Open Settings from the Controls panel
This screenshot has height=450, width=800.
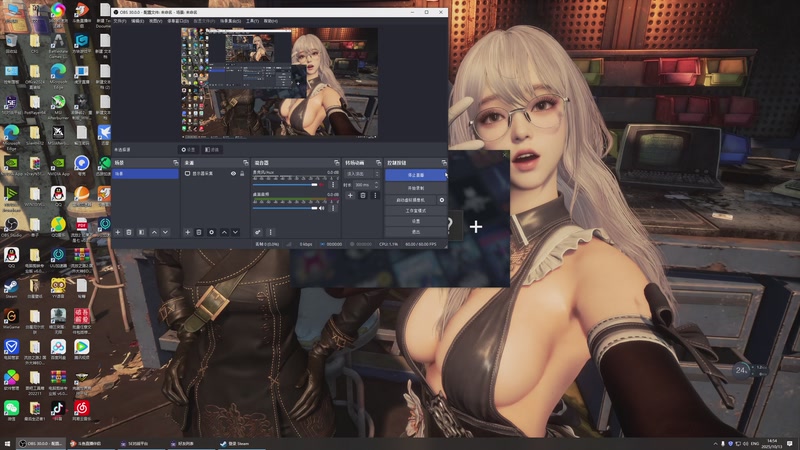pos(415,221)
